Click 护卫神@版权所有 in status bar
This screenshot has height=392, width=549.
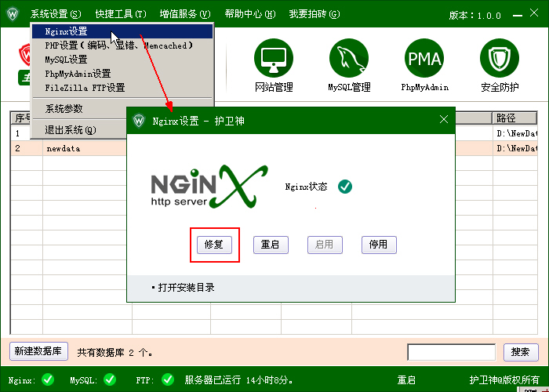(x=504, y=379)
